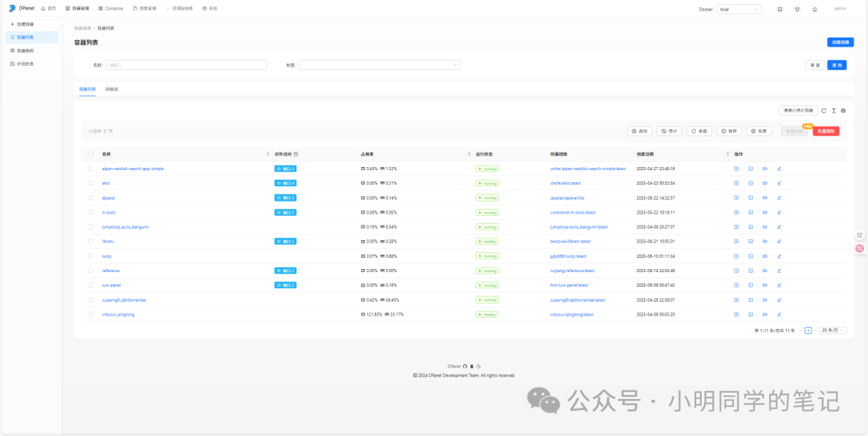Sort the table by 名称 column arrows
The height and width of the screenshot is (436, 868).
268,154
